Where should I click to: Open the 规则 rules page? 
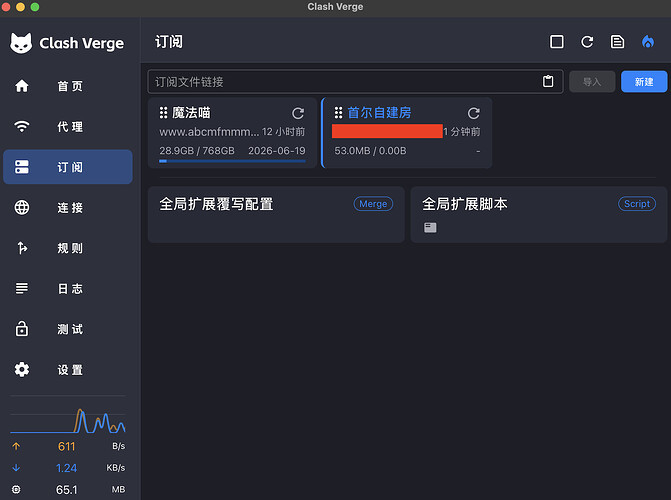(68, 248)
